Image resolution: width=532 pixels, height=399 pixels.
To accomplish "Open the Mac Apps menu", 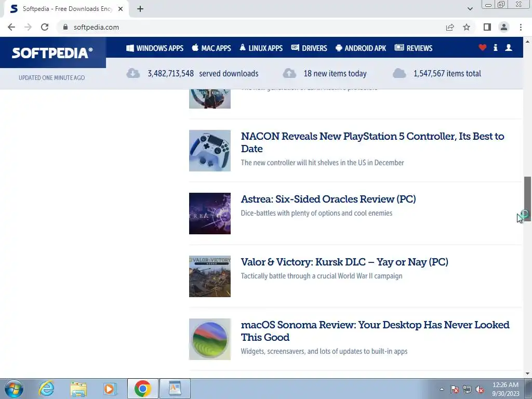I will pos(211,48).
